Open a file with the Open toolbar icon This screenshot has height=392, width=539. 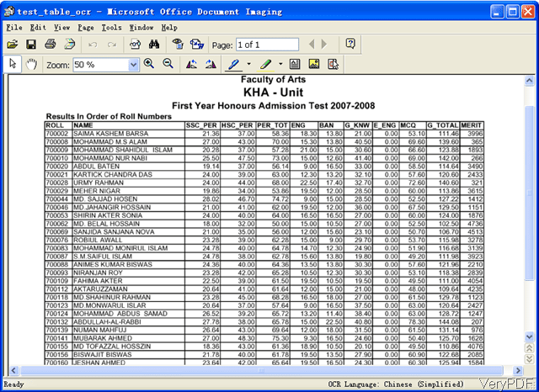point(13,45)
